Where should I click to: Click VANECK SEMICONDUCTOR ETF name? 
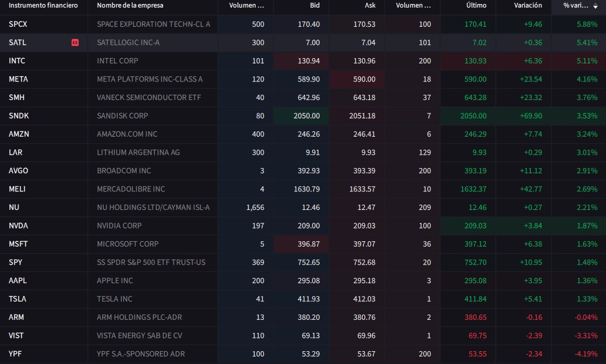coord(149,97)
